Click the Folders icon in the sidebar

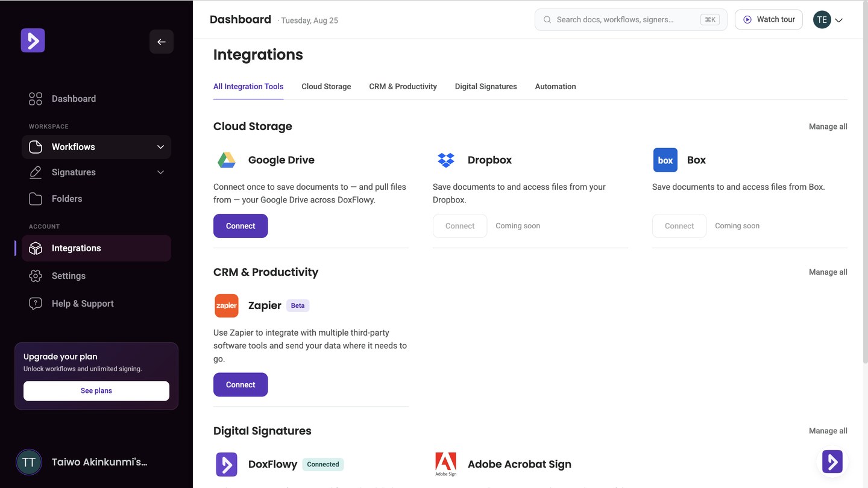[36, 199]
